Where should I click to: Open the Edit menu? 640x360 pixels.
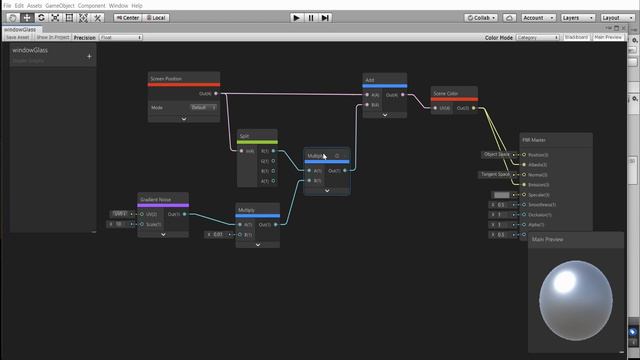pos(19,5)
